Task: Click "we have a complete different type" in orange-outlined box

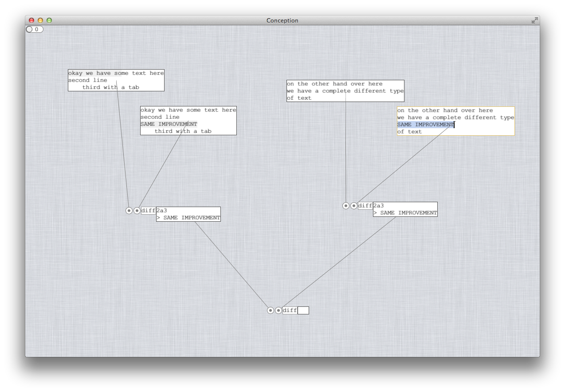Action: click(x=456, y=118)
